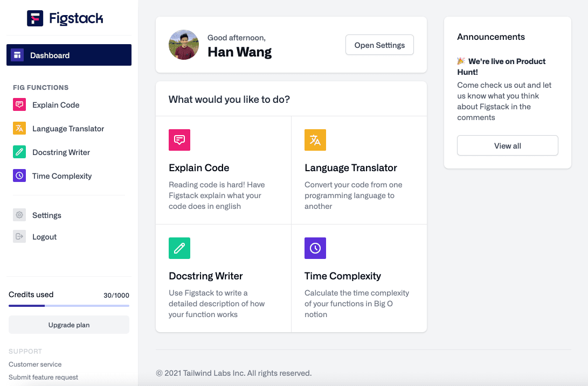
Task: Click the Figstack logo icon
Action: tap(35, 18)
